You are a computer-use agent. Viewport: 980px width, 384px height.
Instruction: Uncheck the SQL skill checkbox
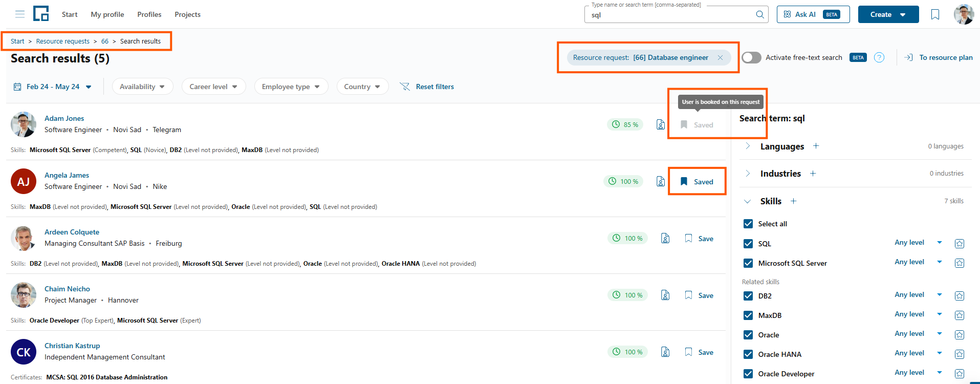pyautogui.click(x=748, y=244)
